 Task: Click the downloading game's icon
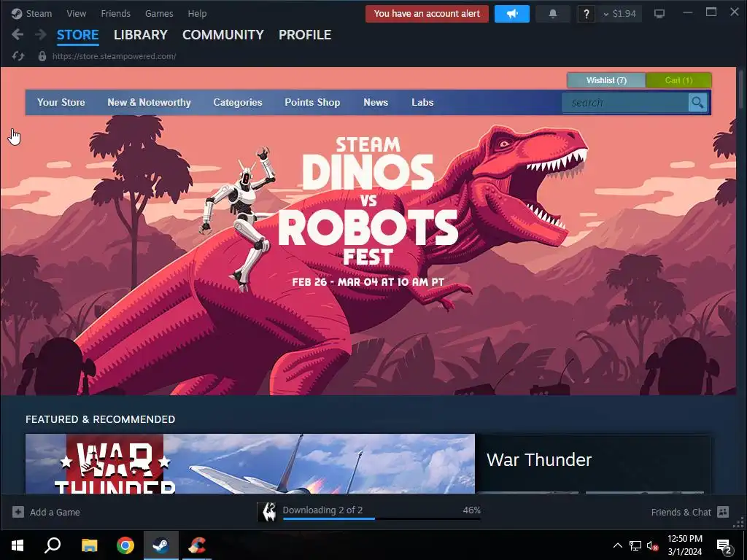click(x=268, y=512)
